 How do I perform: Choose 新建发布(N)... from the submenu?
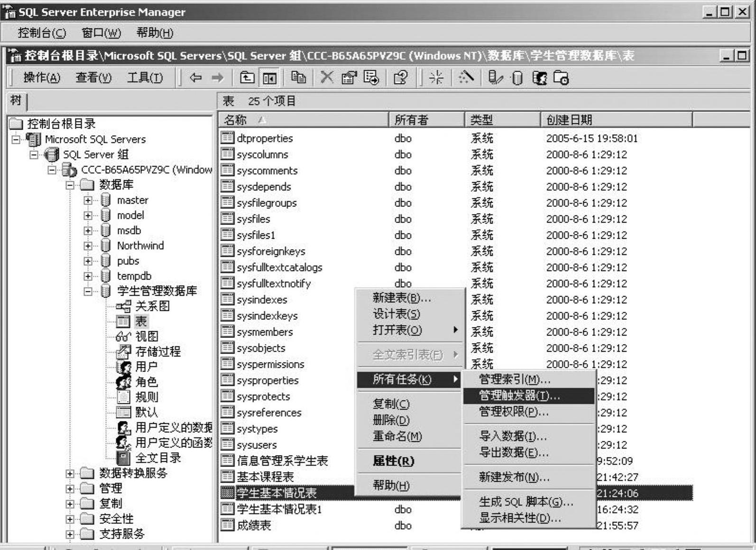pyautogui.click(x=529, y=477)
